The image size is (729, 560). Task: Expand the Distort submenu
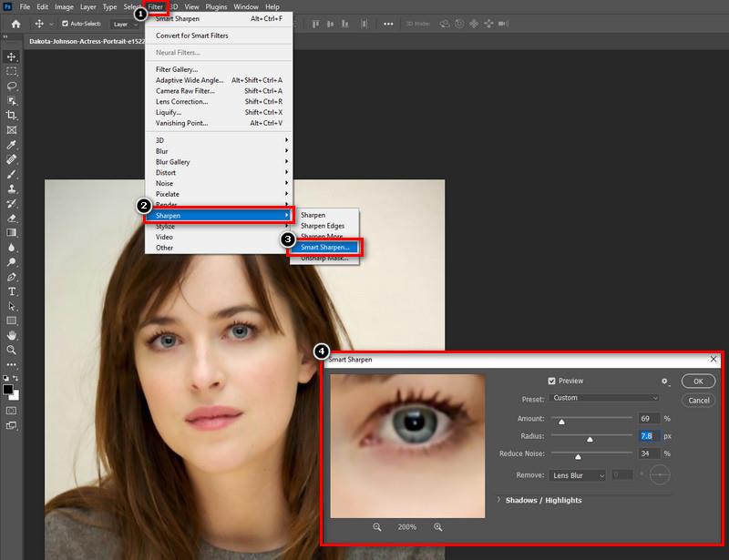(x=219, y=172)
